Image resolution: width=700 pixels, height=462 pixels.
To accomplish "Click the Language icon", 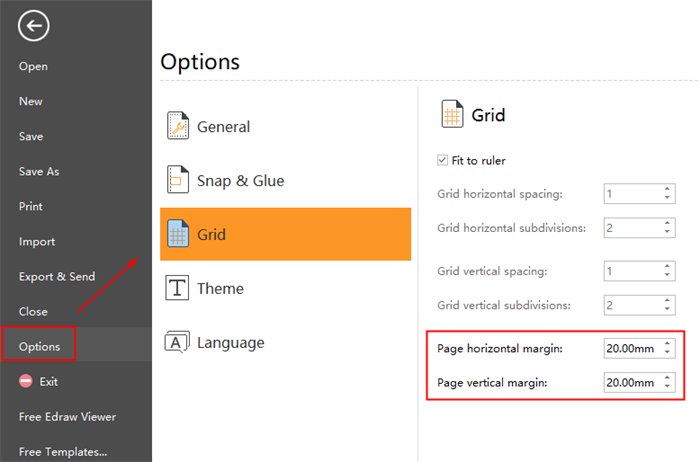I will (178, 343).
